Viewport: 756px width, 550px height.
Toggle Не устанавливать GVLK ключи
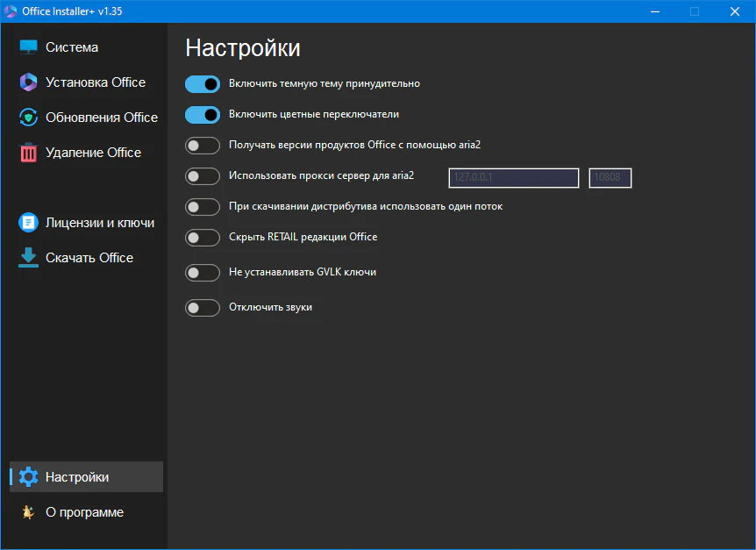203,272
